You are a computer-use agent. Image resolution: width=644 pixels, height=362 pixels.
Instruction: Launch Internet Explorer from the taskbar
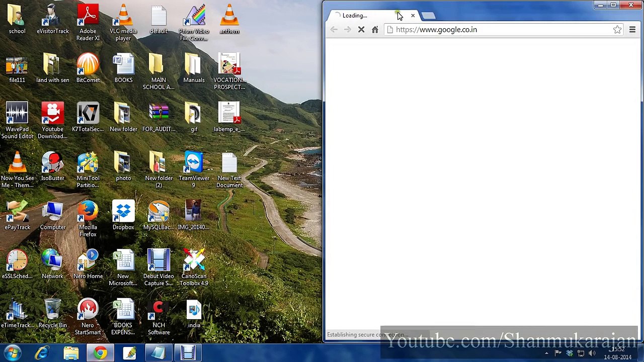click(42, 353)
